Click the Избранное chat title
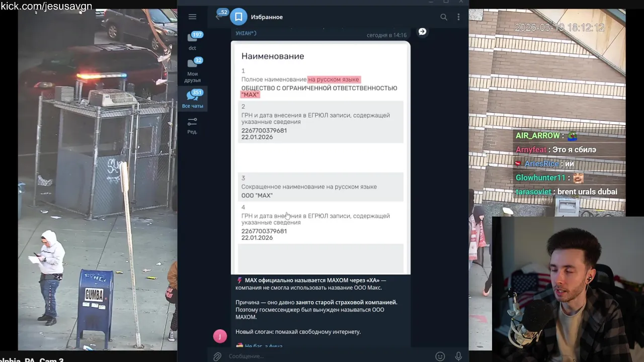This screenshot has width=644, height=362. (267, 17)
